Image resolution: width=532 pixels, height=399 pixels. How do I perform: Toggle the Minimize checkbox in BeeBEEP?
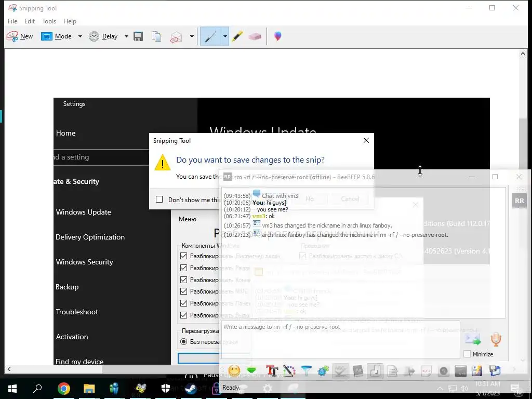[x=467, y=354]
